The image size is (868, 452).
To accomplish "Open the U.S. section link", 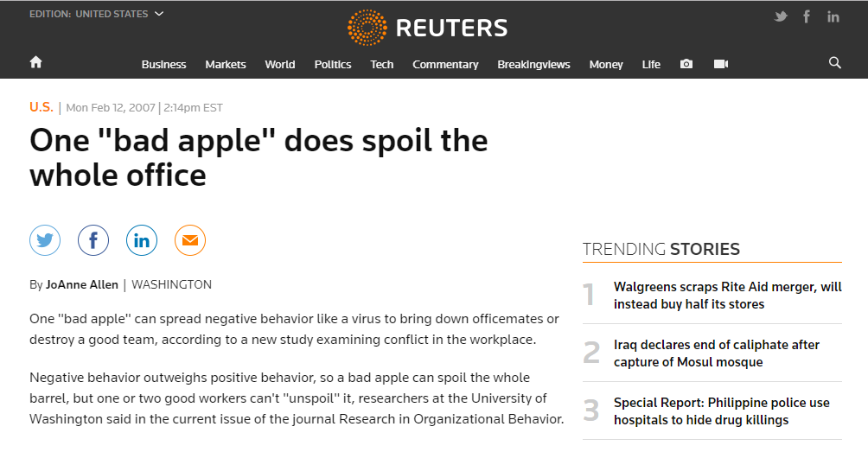I will (41, 107).
